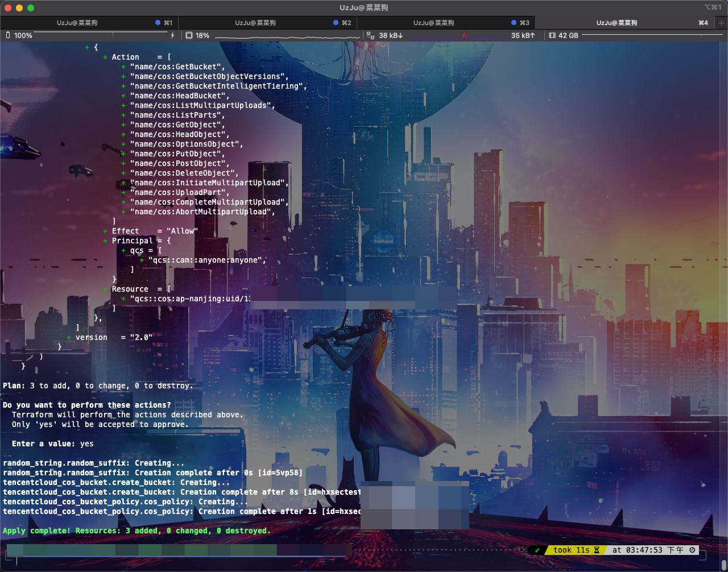
Task: Click the "qcs::cam::anyone:anyone" principal line
Action: (x=203, y=260)
